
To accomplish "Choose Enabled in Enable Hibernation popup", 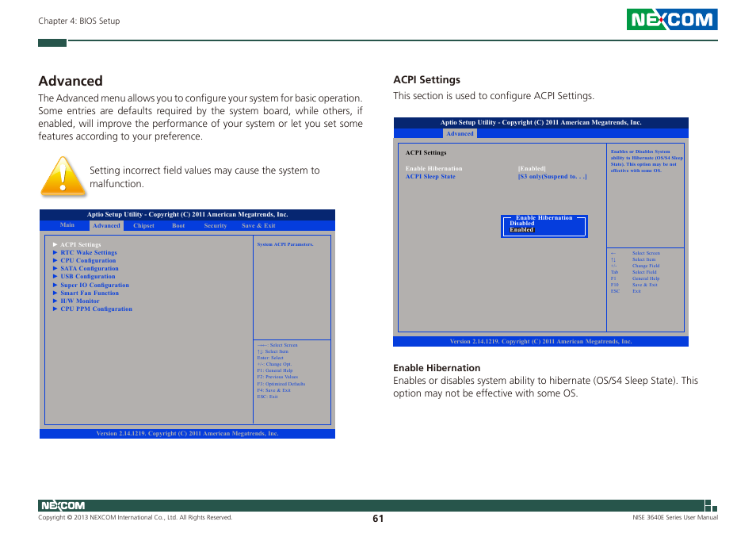I will pyautogui.click(x=521, y=229).
